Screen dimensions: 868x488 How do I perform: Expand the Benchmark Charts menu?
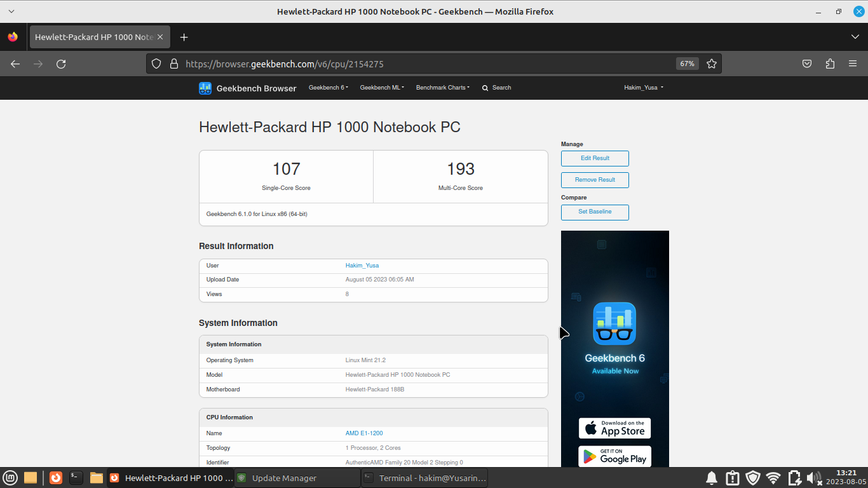[x=443, y=88]
